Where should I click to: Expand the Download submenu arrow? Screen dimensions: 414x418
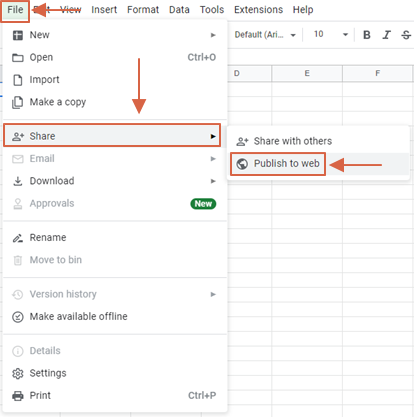click(x=213, y=181)
